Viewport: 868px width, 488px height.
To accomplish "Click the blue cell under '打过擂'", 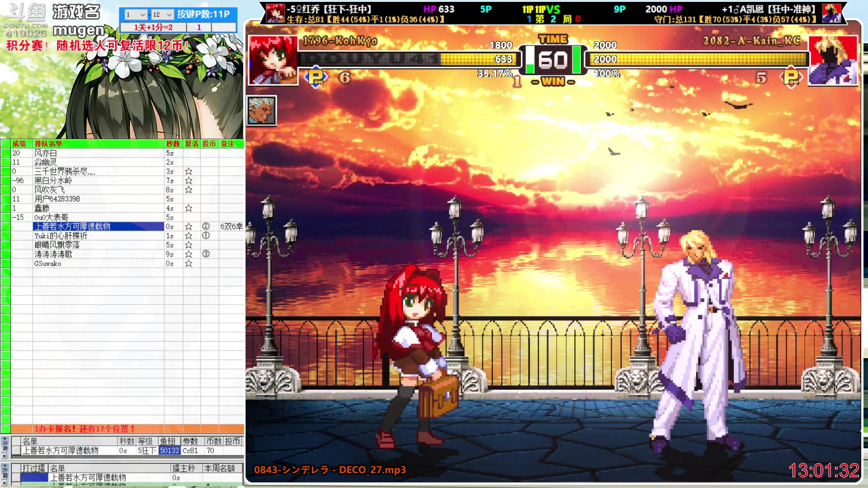I will pyautogui.click(x=34, y=478).
